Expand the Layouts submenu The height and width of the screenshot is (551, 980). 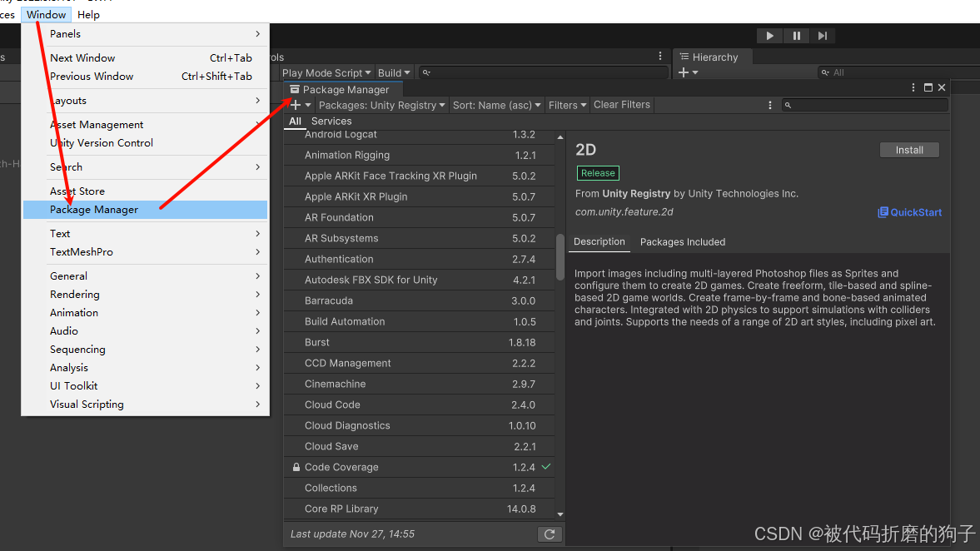pyautogui.click(x=145, y=101)
